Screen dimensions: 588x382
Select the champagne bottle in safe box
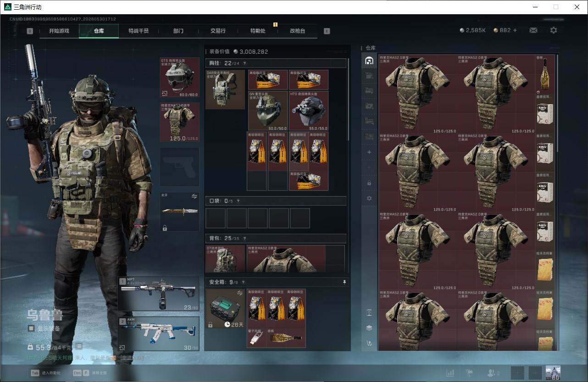coord(287,338)
